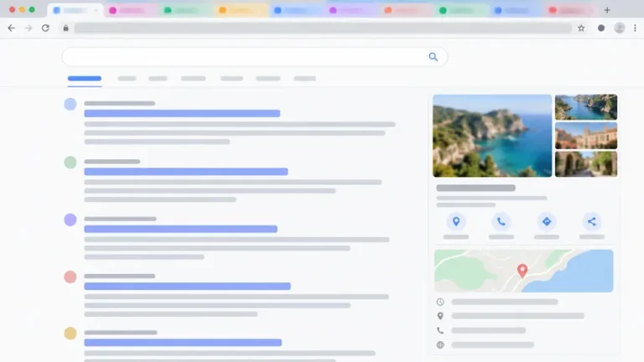Image resolution: width=644 pixels, height=362 pixels.
Task: Click the purple favicon of third result
Action: pyautogui.click(x=70, y=220)
